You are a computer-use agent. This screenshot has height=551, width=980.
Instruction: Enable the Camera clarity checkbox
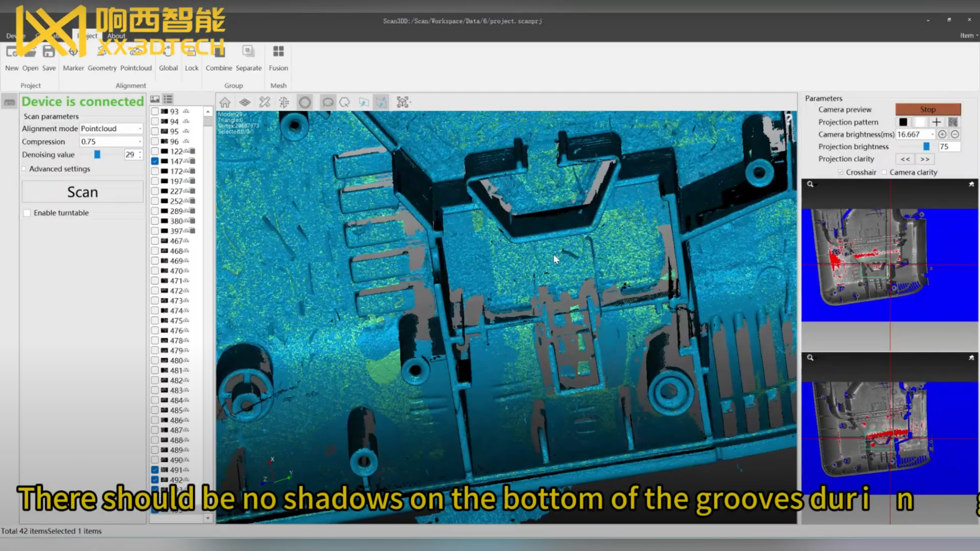(x=884, y=172)
